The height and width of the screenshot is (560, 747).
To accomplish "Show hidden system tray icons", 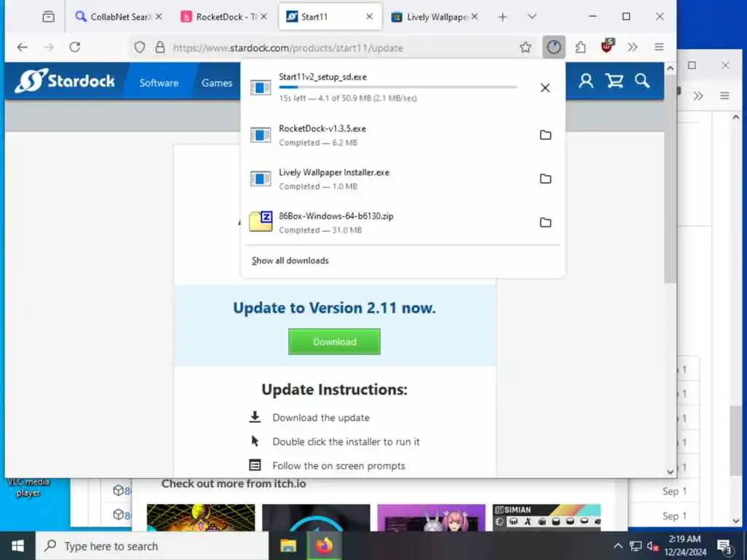I will [617, 546].
